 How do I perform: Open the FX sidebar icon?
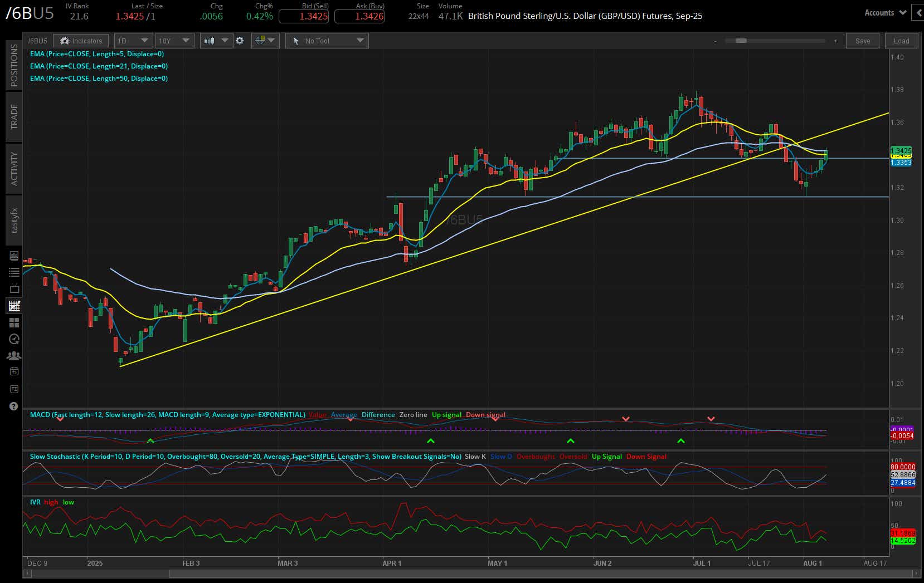(x=14, y=389)
